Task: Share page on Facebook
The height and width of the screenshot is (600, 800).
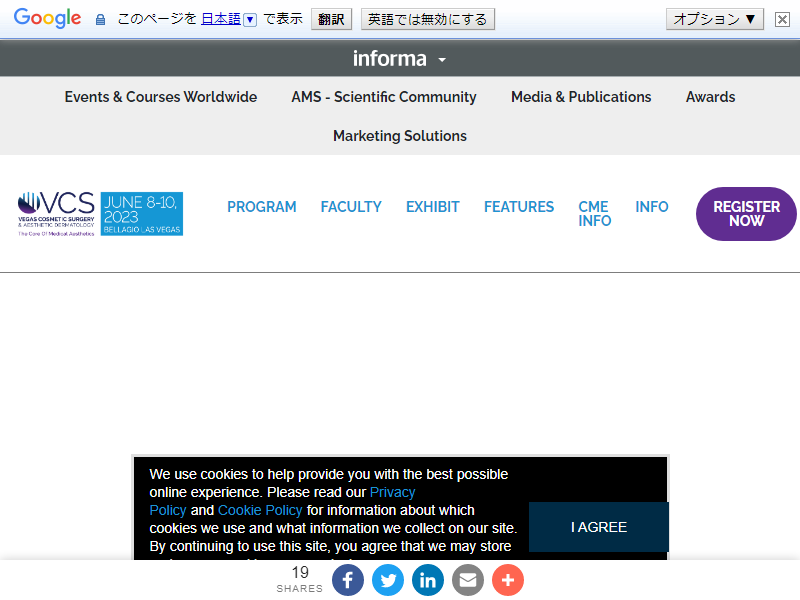Action: (348, 580)
